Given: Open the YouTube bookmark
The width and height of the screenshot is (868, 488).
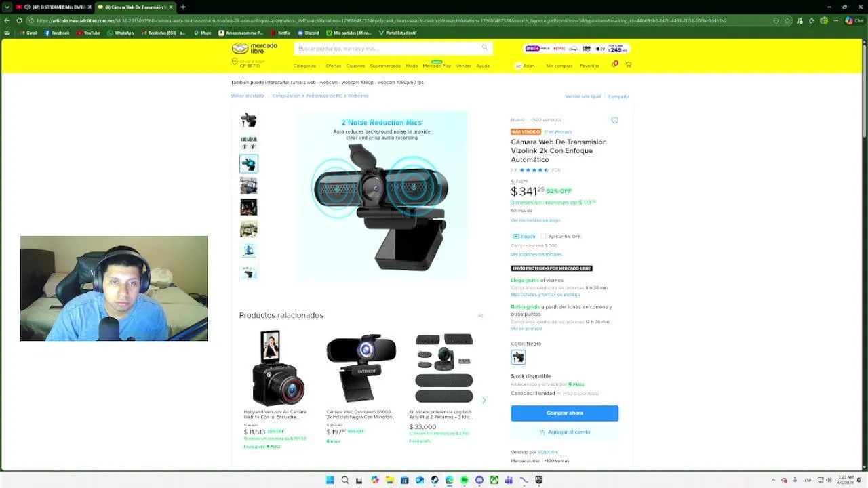Looking at the screenshot, I should (88, 33).
